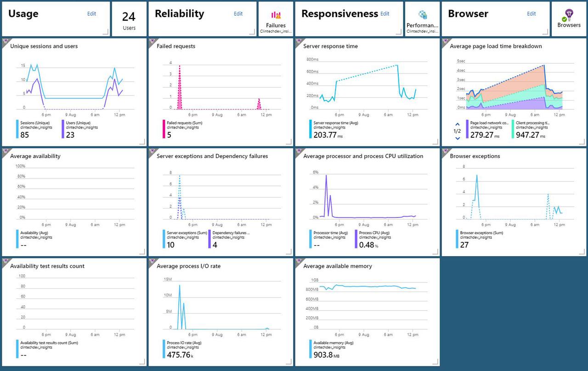This screenshot has width=588, height=371.
Task: Click filter icon on Browser exceptions tile
Action: click(445, 151)
